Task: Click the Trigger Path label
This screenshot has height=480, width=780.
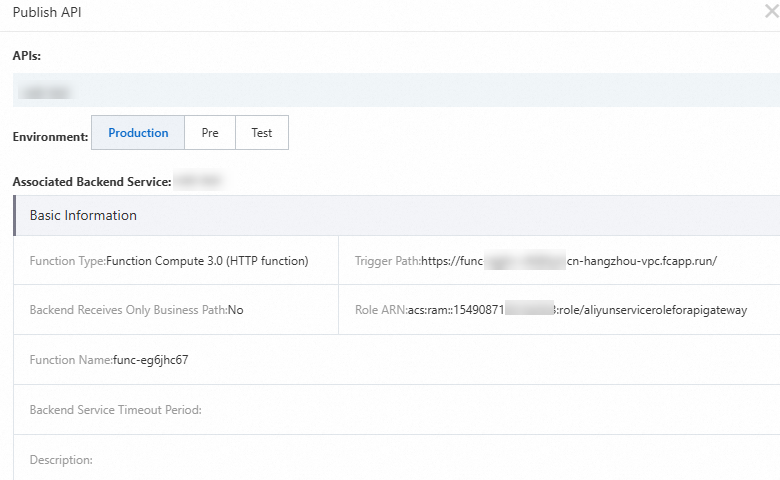Action: point(387,261)
